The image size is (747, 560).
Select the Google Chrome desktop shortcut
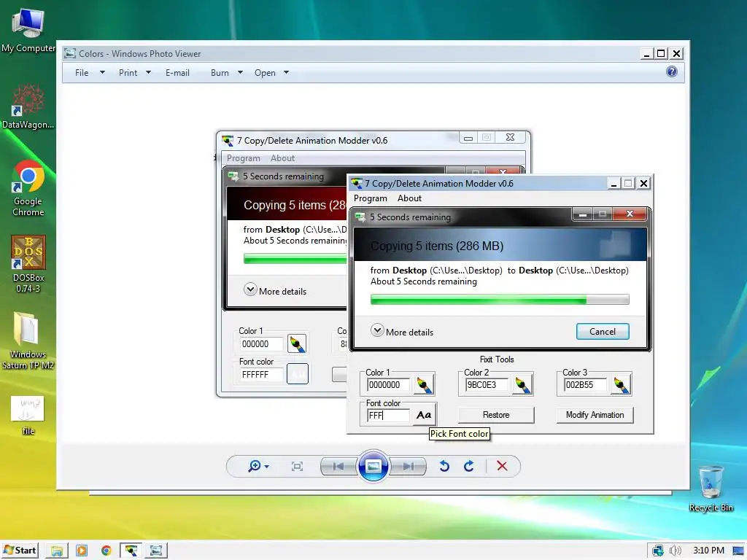point(28,189)
